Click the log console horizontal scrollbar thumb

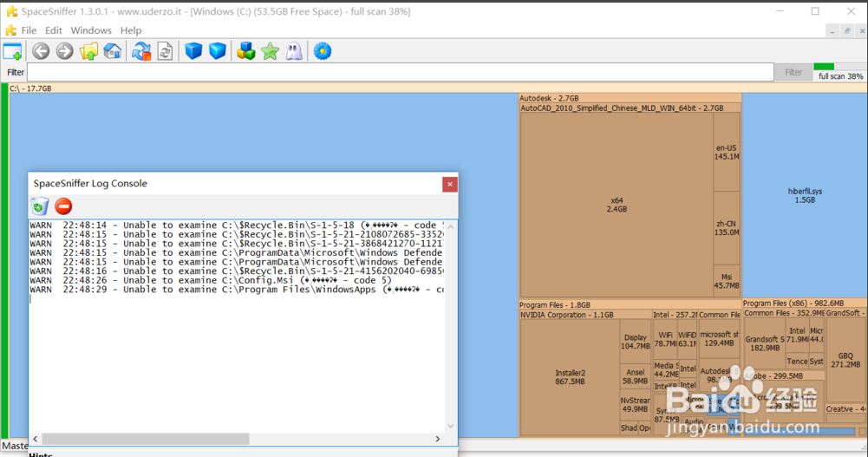pyautogui.click(x=146, y=439)
